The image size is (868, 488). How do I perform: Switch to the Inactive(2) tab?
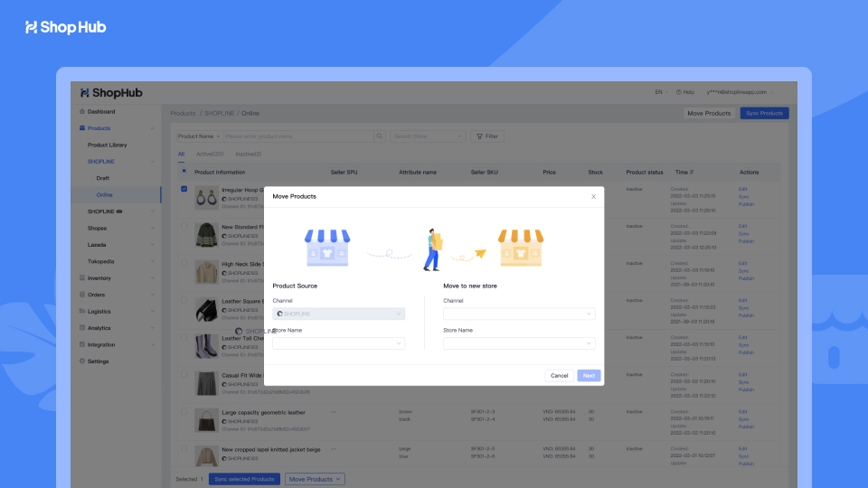click(249, 155)
